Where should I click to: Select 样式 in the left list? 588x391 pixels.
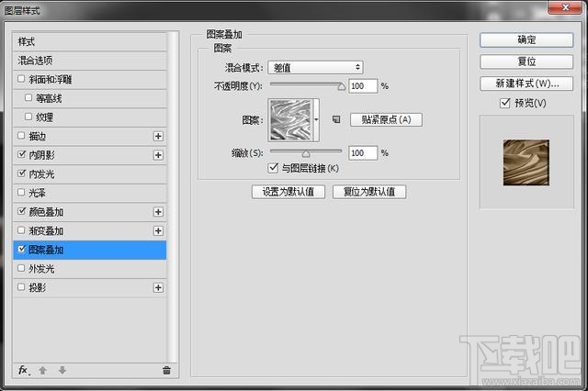click(x=90, y=41)
